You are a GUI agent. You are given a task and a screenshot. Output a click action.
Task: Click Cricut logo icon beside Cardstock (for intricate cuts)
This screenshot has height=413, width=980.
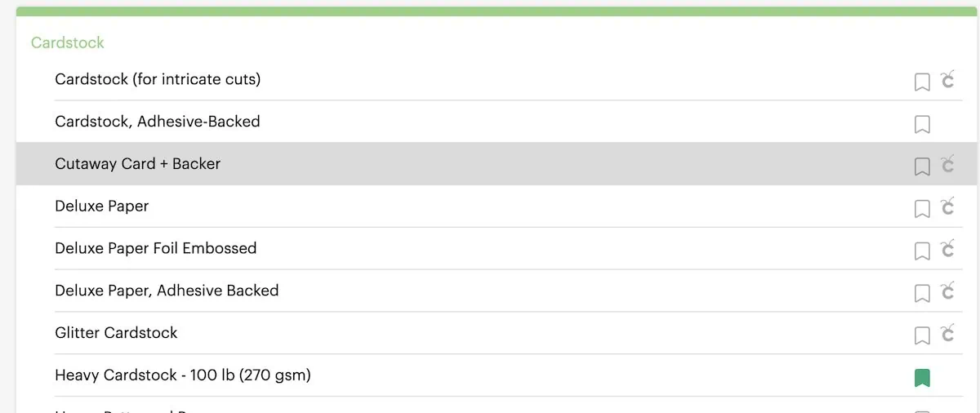coord(947,79)
